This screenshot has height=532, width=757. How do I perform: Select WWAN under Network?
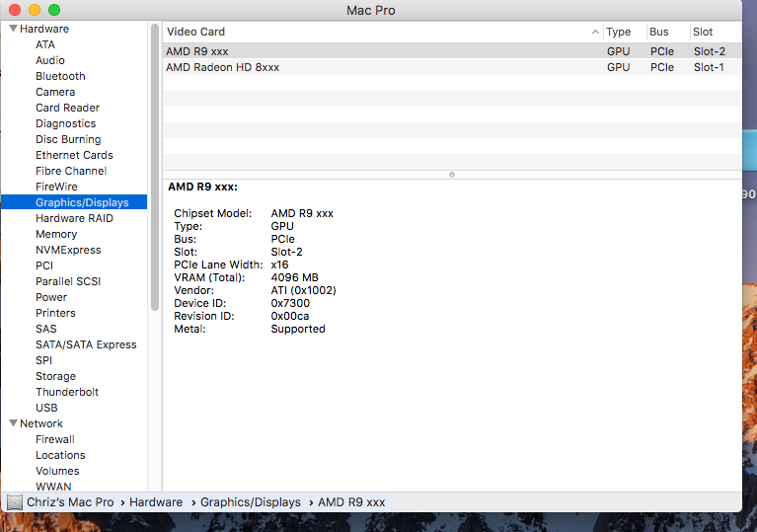tap(53, 487)
